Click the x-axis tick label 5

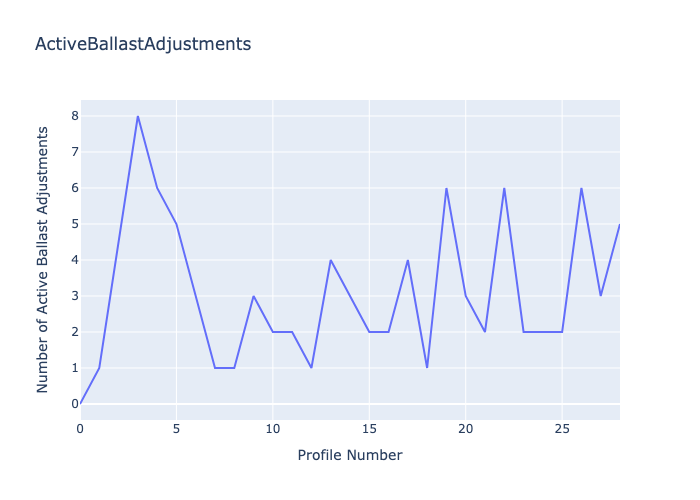coord(177,428)
